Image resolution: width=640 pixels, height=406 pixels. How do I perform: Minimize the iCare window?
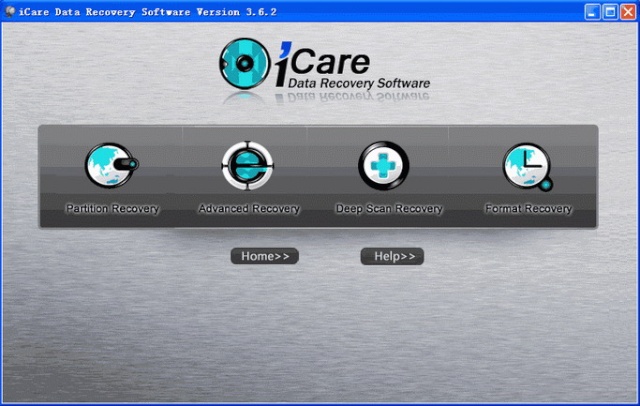pos(592,11)
